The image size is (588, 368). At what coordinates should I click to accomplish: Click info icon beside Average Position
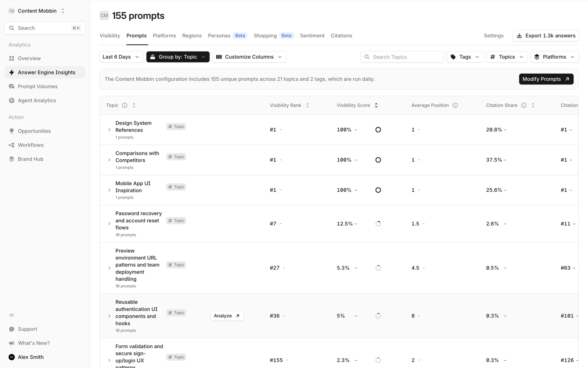(455, 105)
